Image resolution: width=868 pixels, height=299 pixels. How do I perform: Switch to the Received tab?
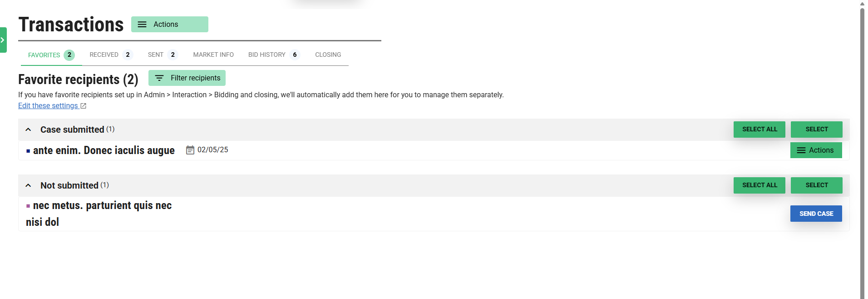pyautogui.click(x=110, y=55)
